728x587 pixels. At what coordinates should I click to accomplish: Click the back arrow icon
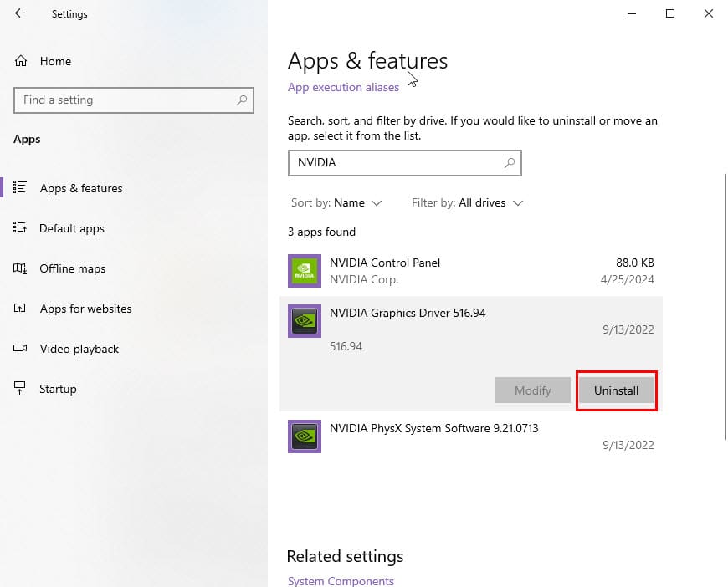[20, 13]
